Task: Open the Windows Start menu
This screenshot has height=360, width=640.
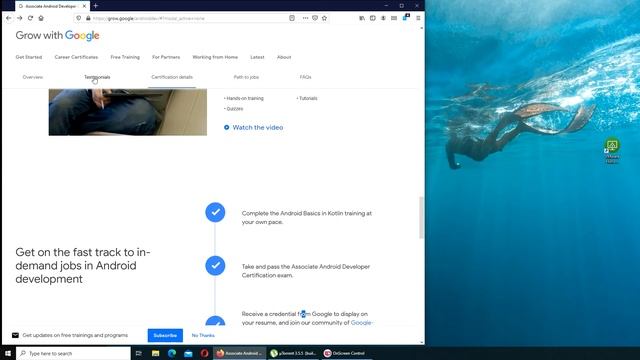Action: click(x=8, y=353)
